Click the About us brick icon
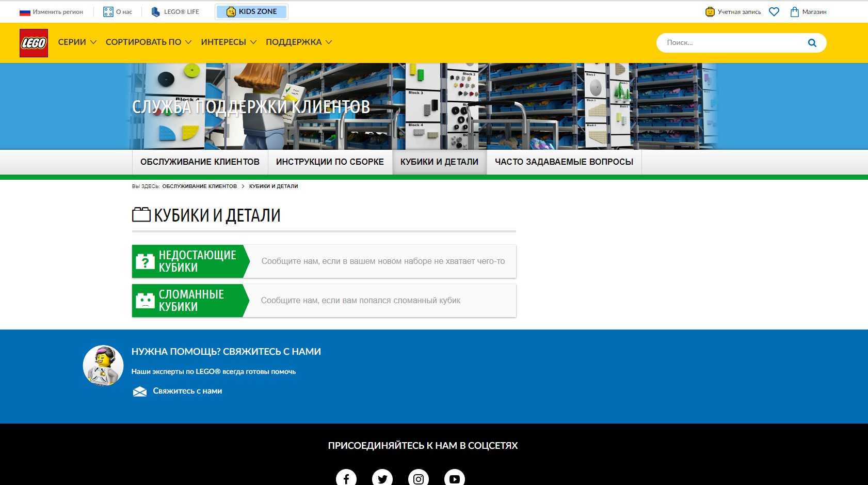Image resolution: width=868 pixels, height=485 pixels. coord(108,12)
